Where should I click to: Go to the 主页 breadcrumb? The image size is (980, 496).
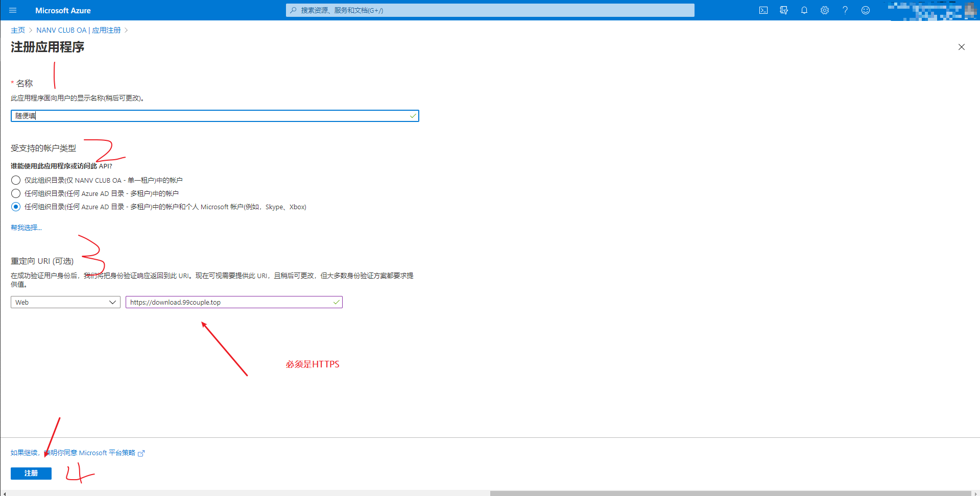[18, 30]
